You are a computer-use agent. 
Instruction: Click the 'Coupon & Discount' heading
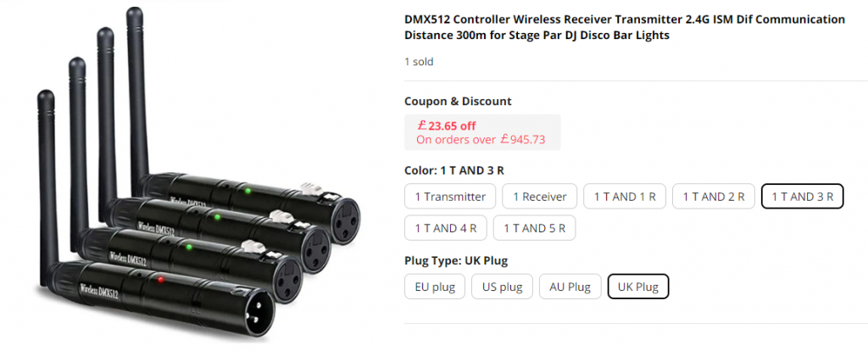click(x=458, y=101)
